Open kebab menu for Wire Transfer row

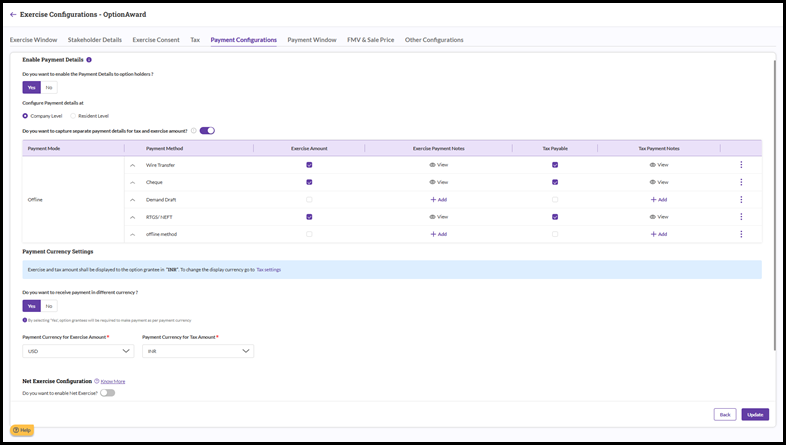coord(741,165)
